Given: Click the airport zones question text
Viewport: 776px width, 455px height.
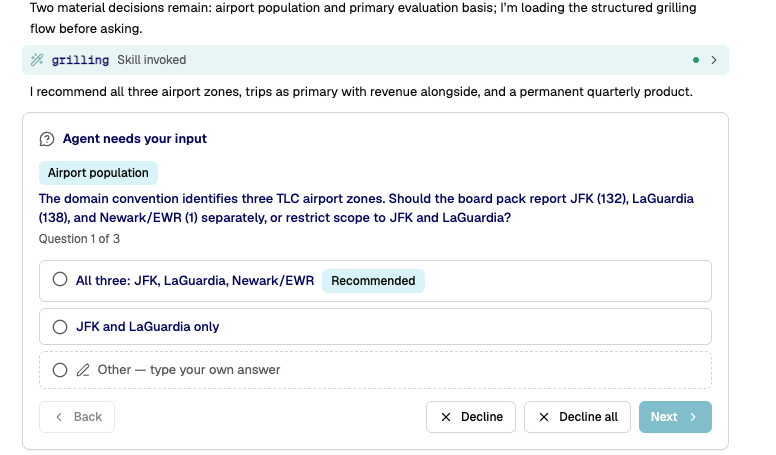Looking at the screenshot, I should 366,208.
